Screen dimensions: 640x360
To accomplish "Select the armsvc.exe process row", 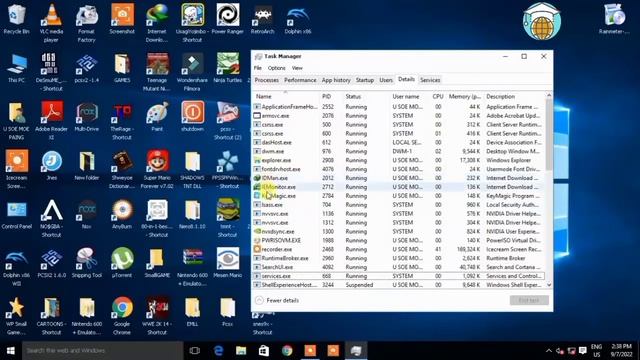I will (399, 116).
